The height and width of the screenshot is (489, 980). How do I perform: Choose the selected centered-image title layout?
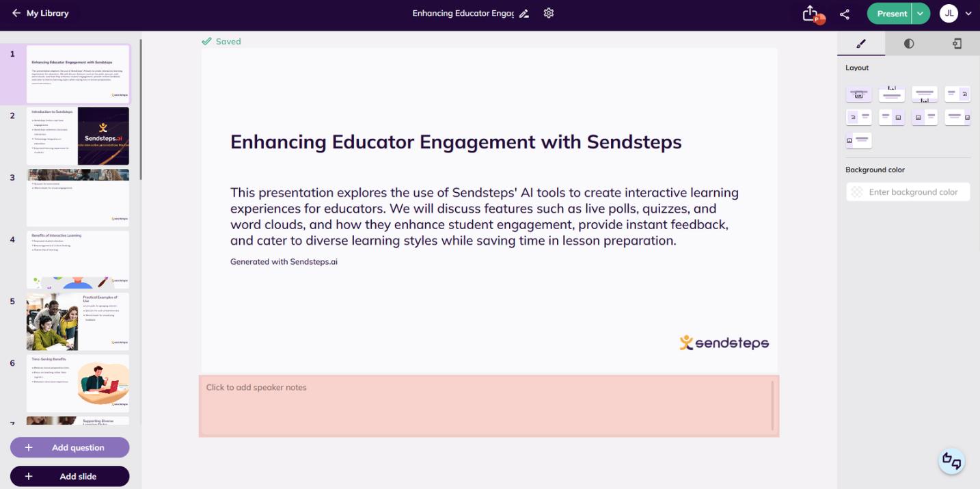(859, 94)
